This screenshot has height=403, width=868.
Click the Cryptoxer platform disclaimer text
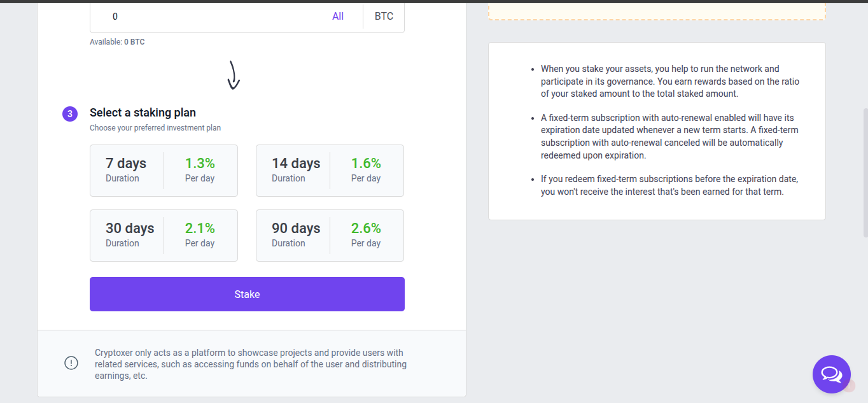(x=250, y=364)
